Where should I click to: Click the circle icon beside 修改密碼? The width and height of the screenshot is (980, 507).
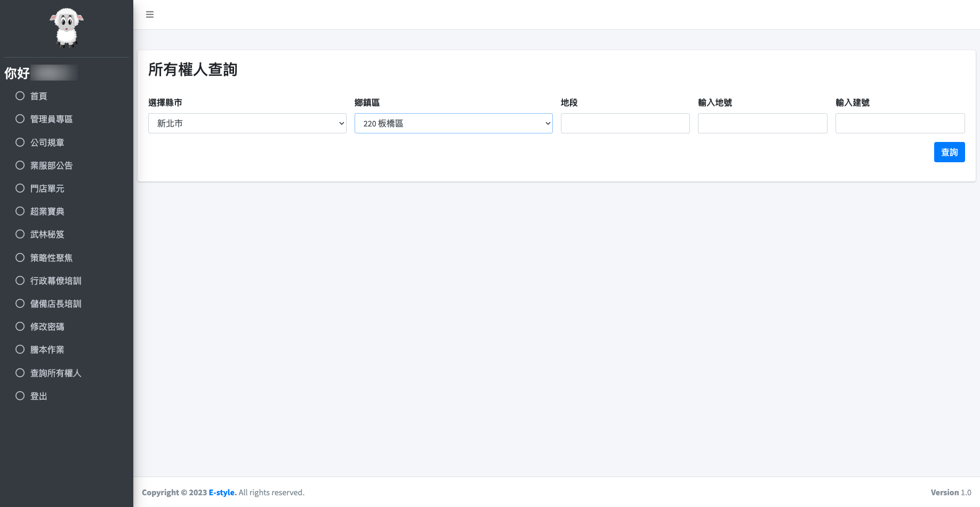pyautogui.click(x=20, y=327)
